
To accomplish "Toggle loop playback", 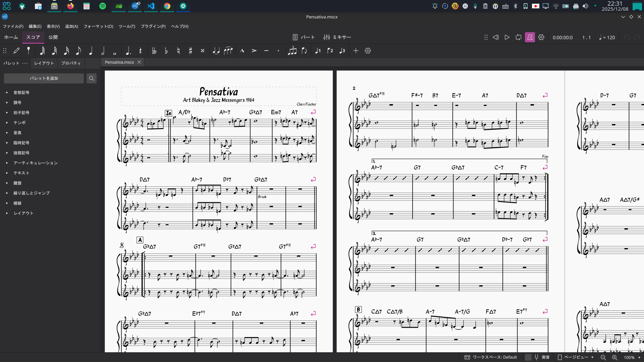I will click(x=519, y=37).
